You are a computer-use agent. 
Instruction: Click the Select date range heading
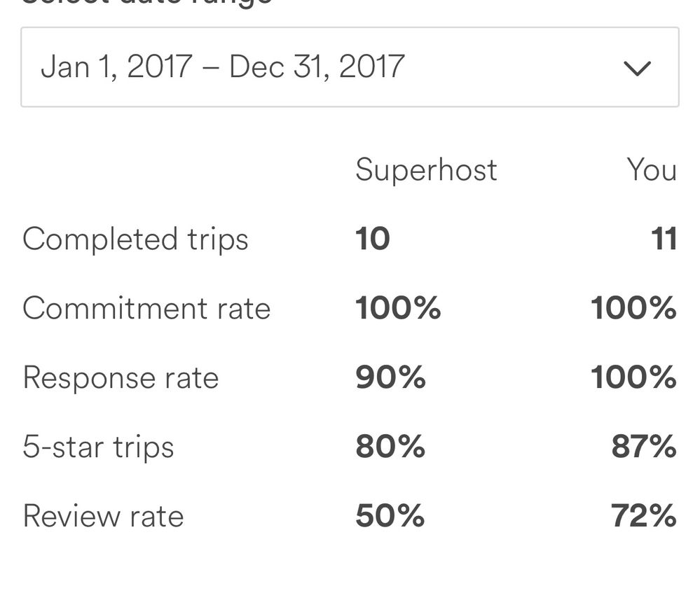(147, 3)
